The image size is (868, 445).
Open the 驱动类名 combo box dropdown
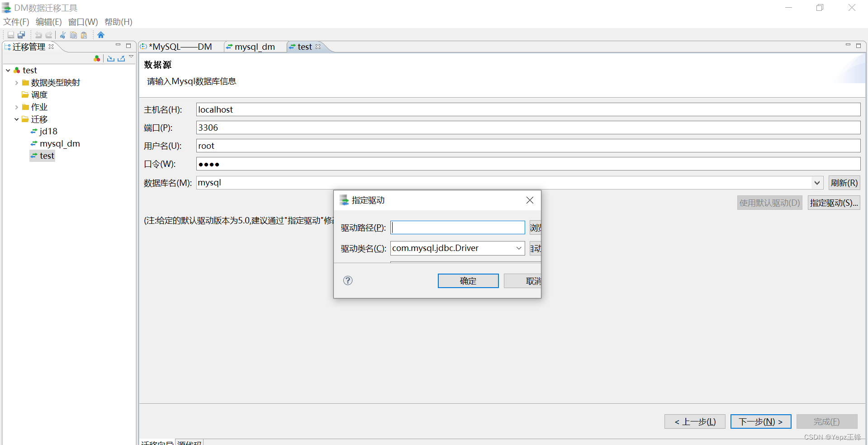pyautogui.click(x=519, y=248)
